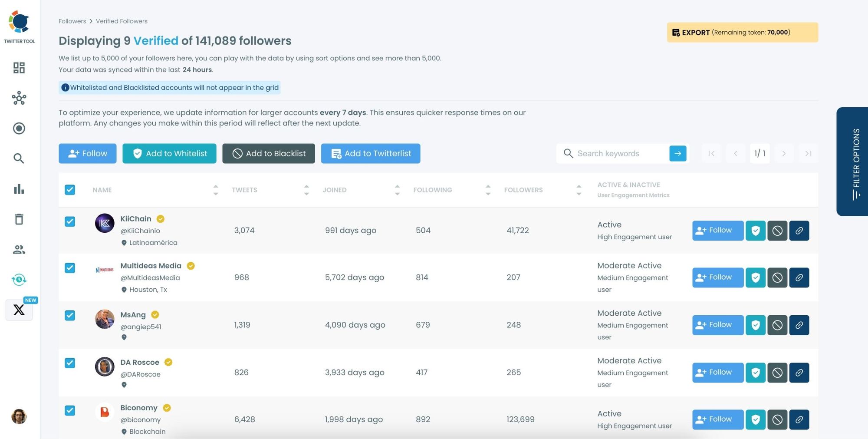The width and height of the screenshot is (868, 439).
Task: Click inside the Search keywords field
Action: click(616, 153)
